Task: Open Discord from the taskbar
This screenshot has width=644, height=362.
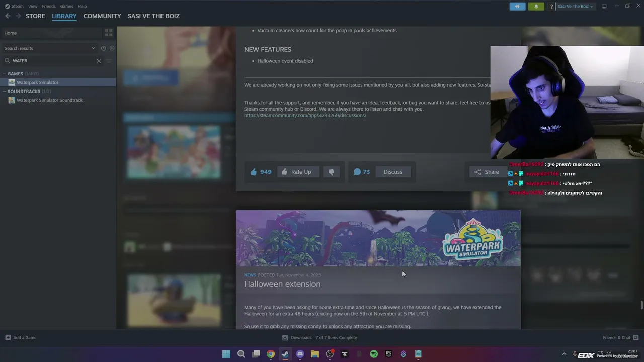Action: click(x=300, y=354)
